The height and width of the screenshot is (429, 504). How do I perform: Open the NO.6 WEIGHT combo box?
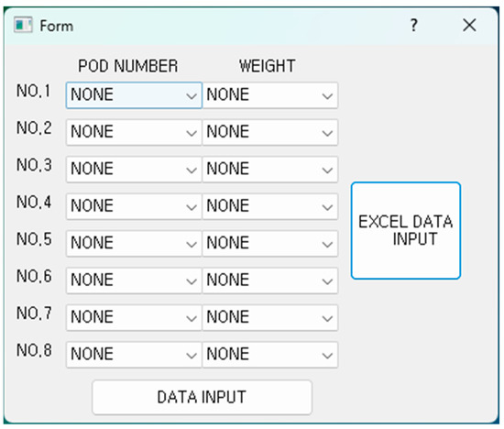270,280
